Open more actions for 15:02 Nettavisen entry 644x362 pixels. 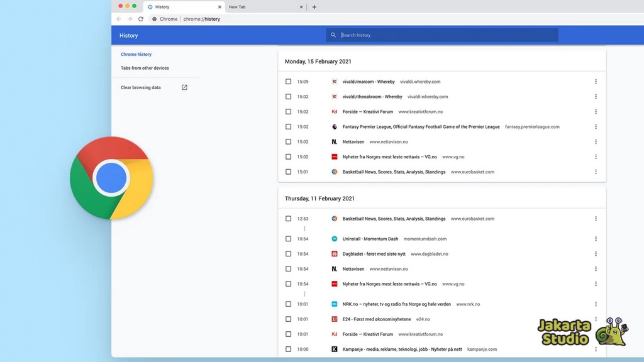tap(596, 141)
